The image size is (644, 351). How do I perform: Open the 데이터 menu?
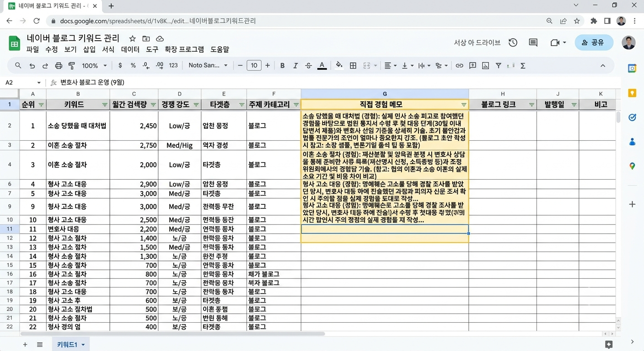click(130, 49)
